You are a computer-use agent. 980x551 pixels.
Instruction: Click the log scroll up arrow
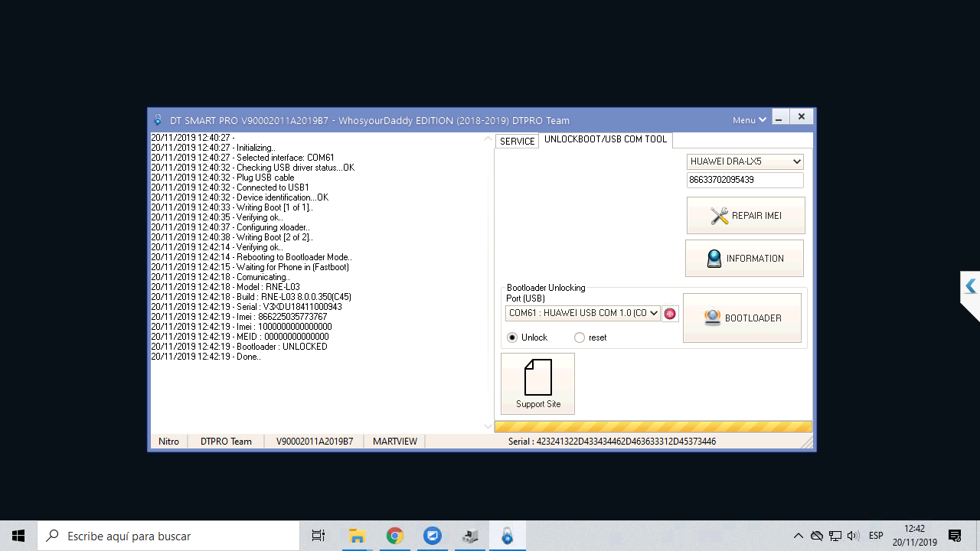point(488,139)
